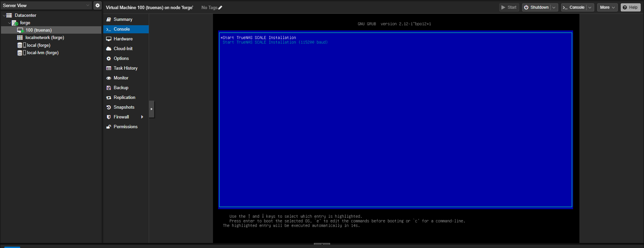Image resolution: width=644 pixels, height=248 pixels.
Task: Open the Snapshots section
Action: point(124,107)
